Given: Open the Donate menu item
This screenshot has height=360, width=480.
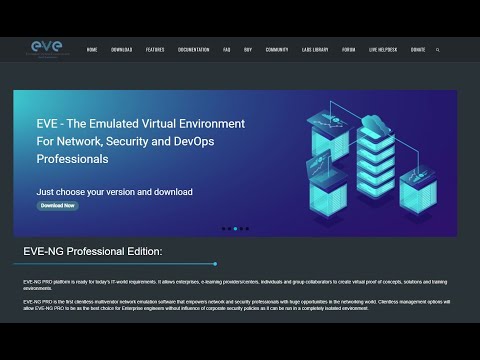Looking at the screenshot, I should pos(418,50).
